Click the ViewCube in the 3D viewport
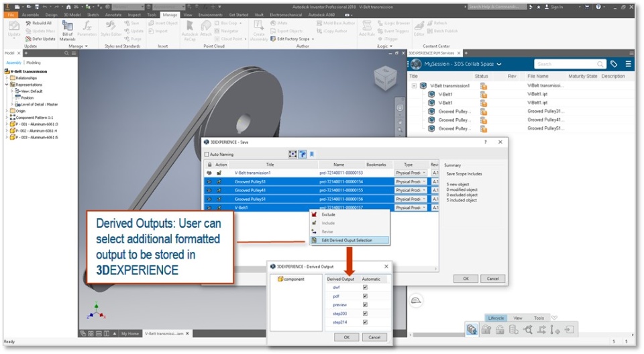The height and width of the screenshot is (354, 644). [385, 79]
